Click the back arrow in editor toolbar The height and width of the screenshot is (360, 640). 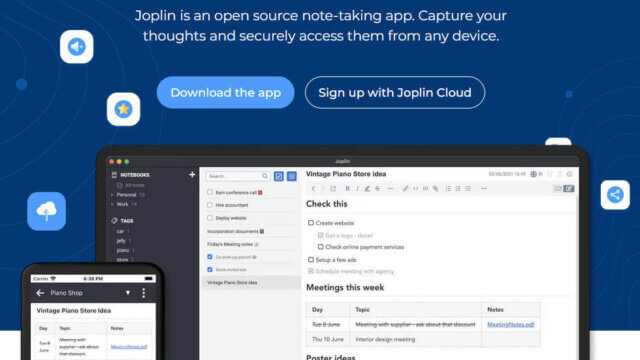[313, 189]
